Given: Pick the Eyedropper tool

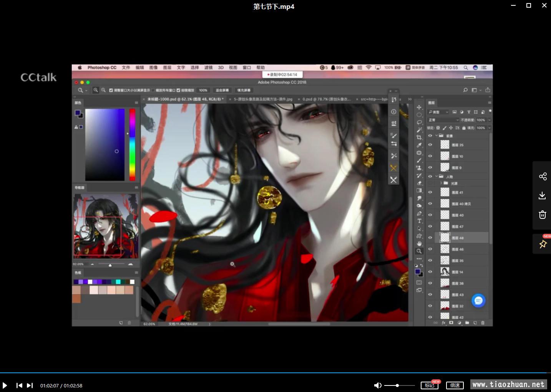Looking at the screenshot, I should click(x=419, y=145).
